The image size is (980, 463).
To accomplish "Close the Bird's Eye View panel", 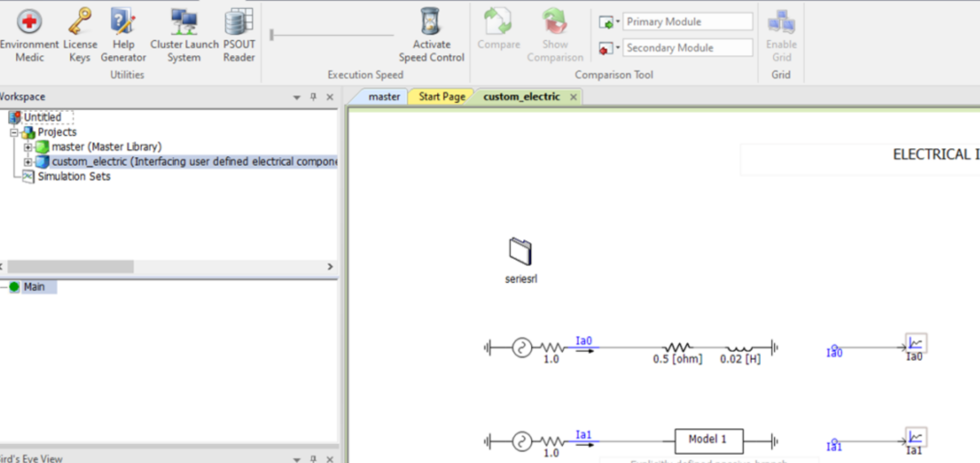I will (x=330, y=459).
